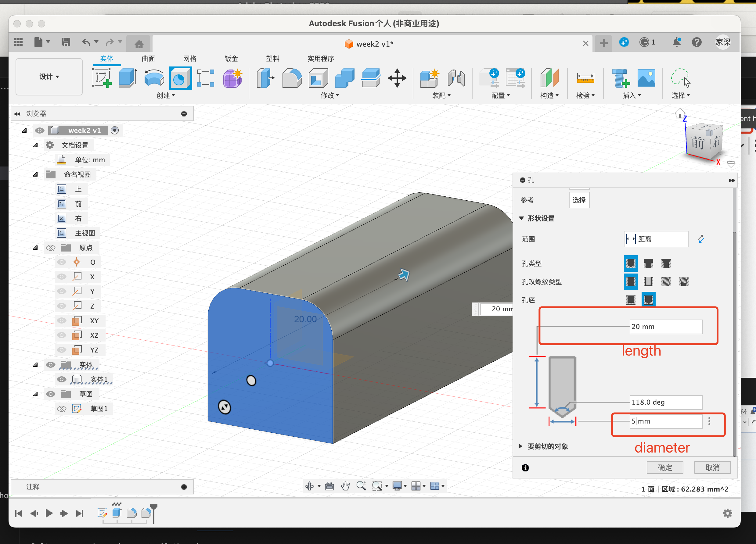This screenshot has width=756, height=544.
Task: Toggle visibility of week2 v1 root
Action: [40, 130]
